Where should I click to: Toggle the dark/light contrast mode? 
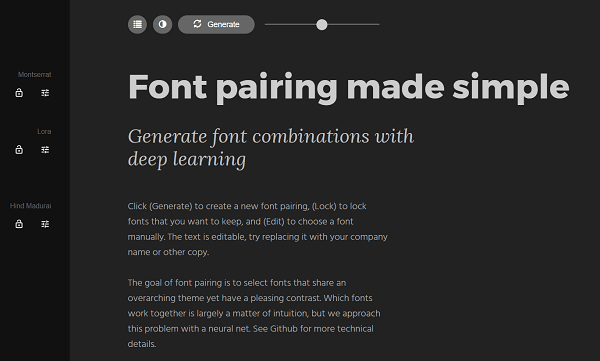tap(163, 25)
